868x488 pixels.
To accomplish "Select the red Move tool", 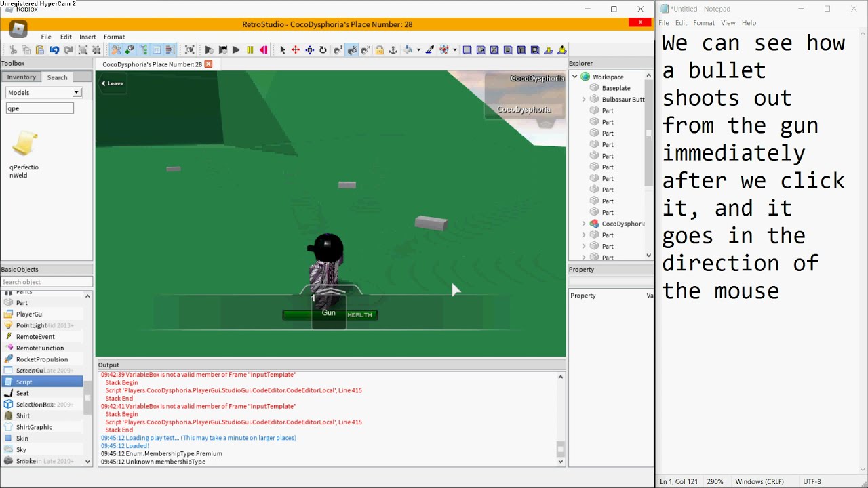I will pyautogui.click(x=296, y=49).
